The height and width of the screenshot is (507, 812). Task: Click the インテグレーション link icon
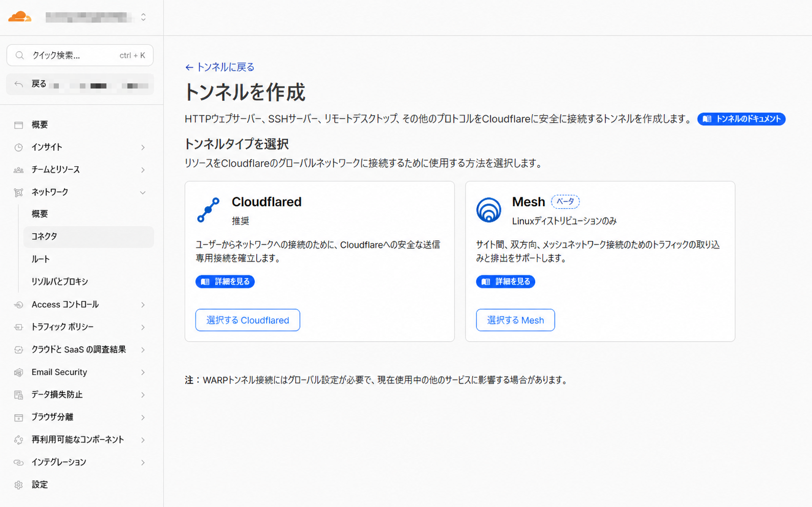coord(18,462)
